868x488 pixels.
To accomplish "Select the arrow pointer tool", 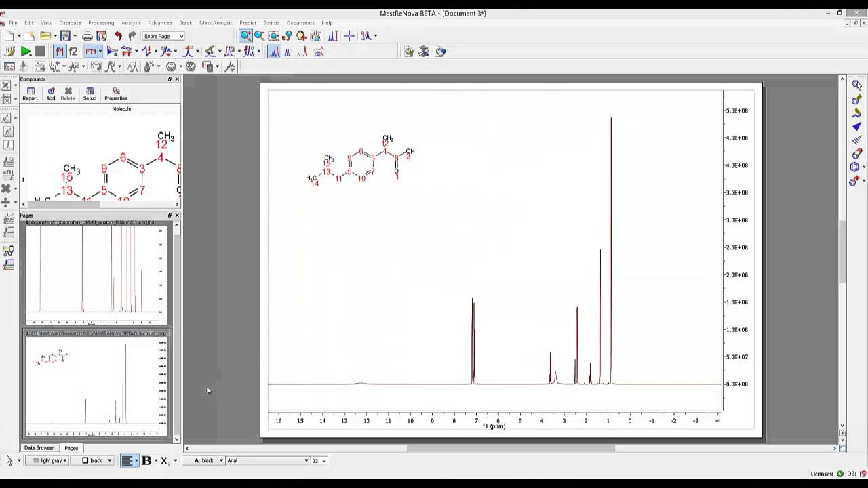I will [x=9, y=460].
